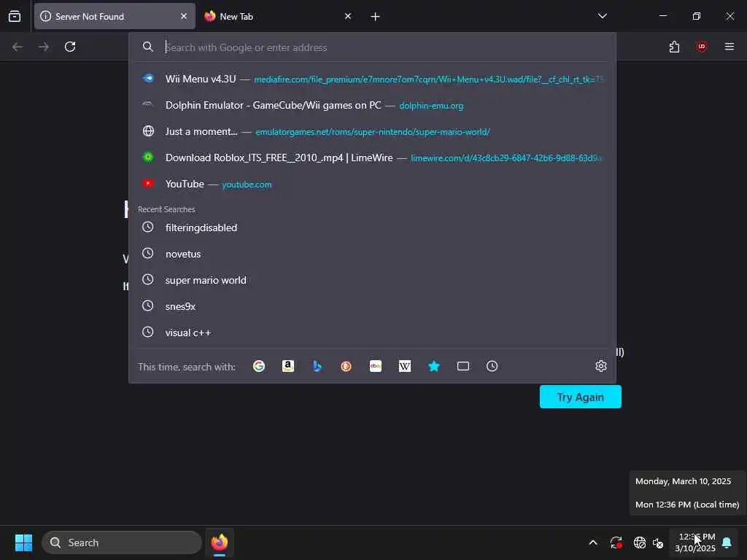Open Dolphin Emulator suggestion
This screenshot has width=747, height=560.
(x=373, y=105)
